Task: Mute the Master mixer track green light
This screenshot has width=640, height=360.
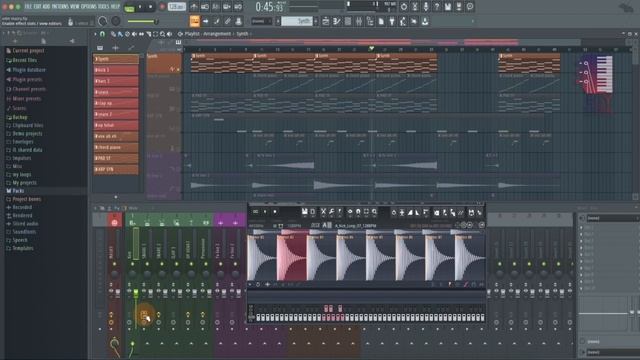Action: [114, 264]
